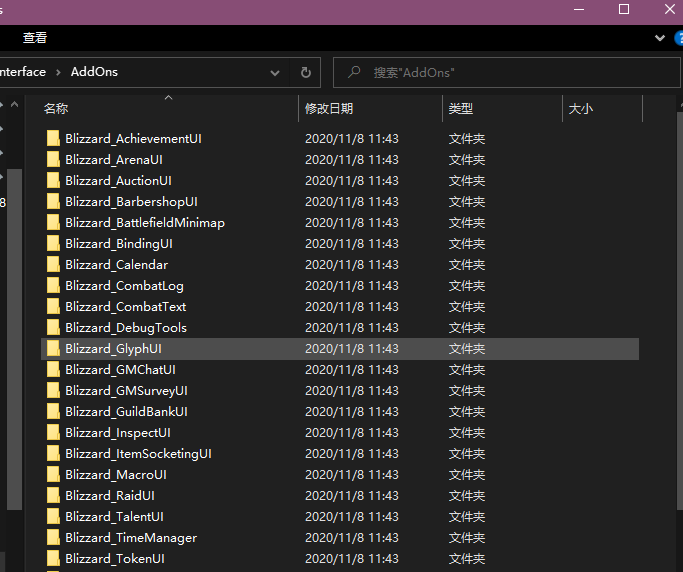The height and width of the screenshot is (572, 683).
Task: Select the Blizzard_AuctionUI folder icon
Action: (x=53, y=180)
